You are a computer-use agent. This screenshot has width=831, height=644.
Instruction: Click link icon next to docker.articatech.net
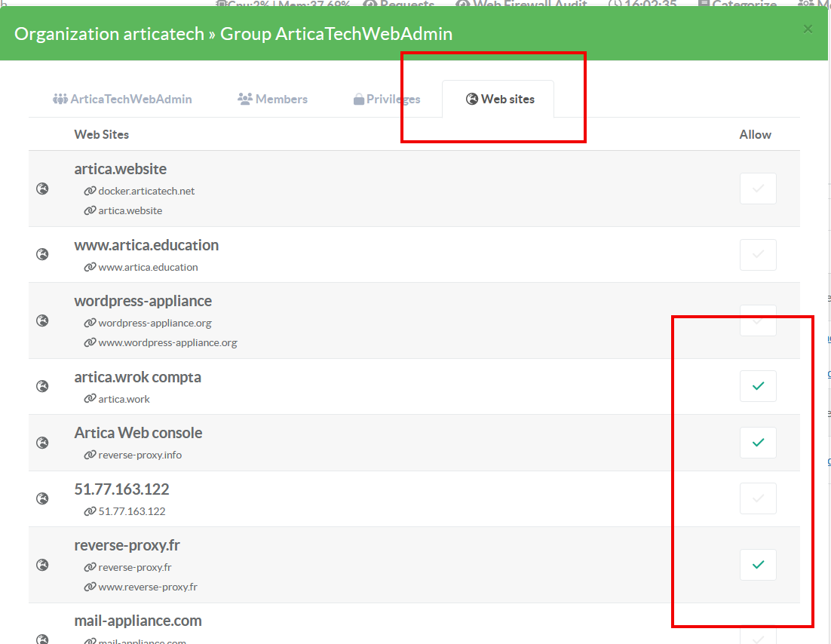[90, 191]
